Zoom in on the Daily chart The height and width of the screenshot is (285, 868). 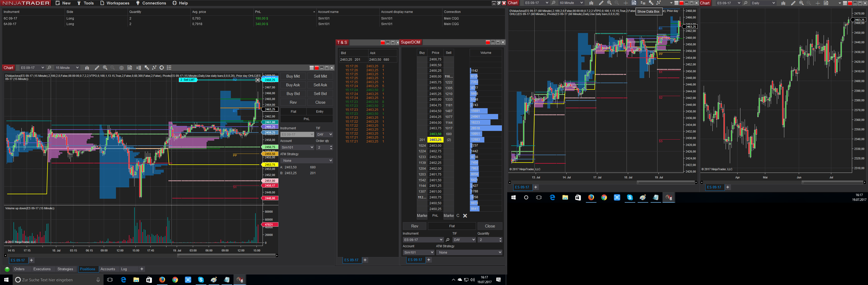[x=801, y=3]
